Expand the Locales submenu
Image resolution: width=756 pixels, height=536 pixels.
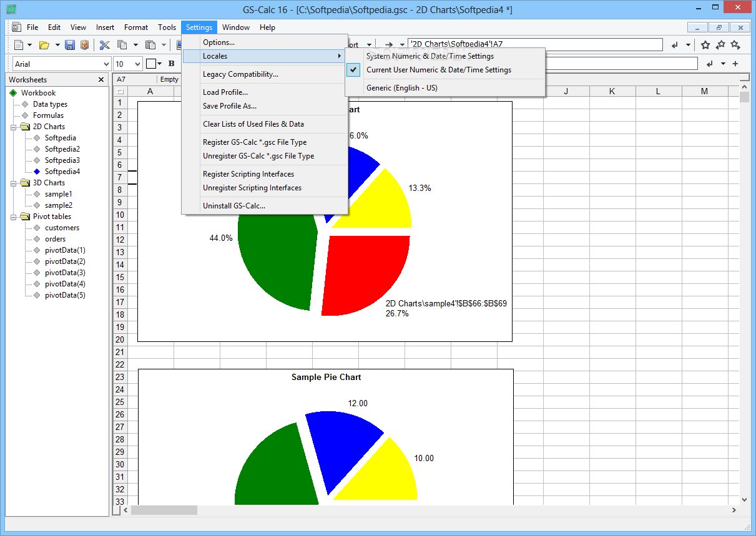(x=264, y=56)
